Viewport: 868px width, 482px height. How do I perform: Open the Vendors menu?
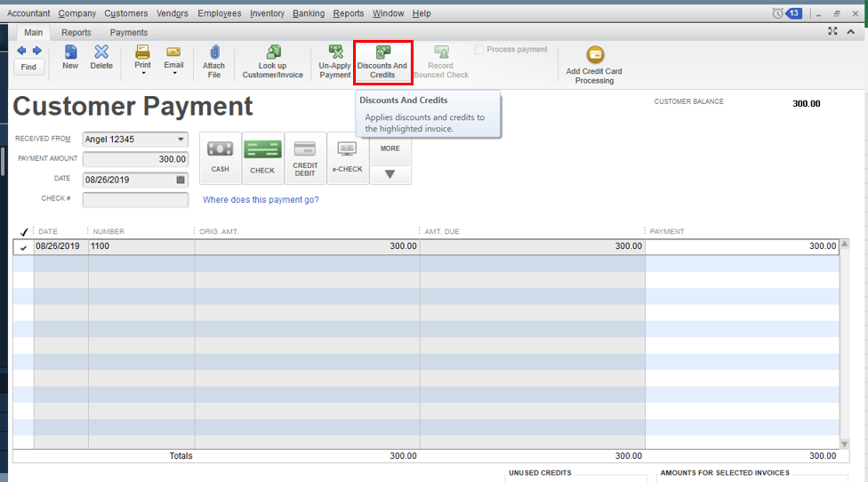click(x=173, y=13)
